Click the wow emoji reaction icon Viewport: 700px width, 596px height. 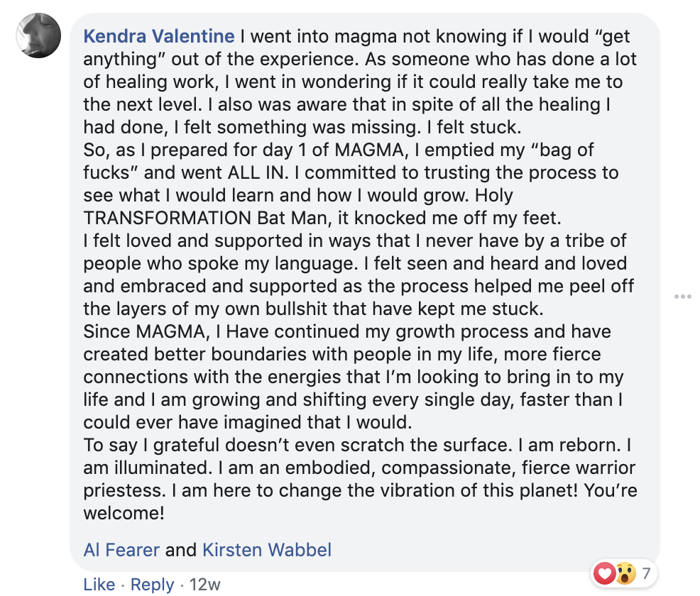(624, 573)
